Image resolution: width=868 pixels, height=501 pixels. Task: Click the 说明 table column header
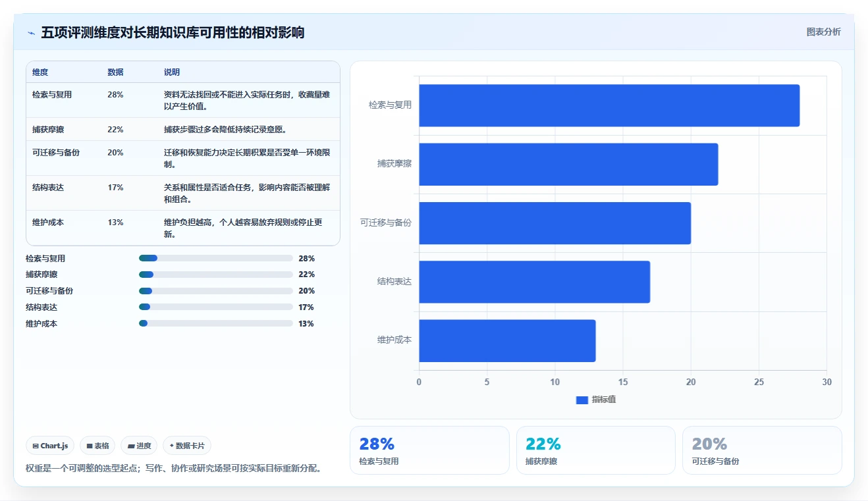172,72
